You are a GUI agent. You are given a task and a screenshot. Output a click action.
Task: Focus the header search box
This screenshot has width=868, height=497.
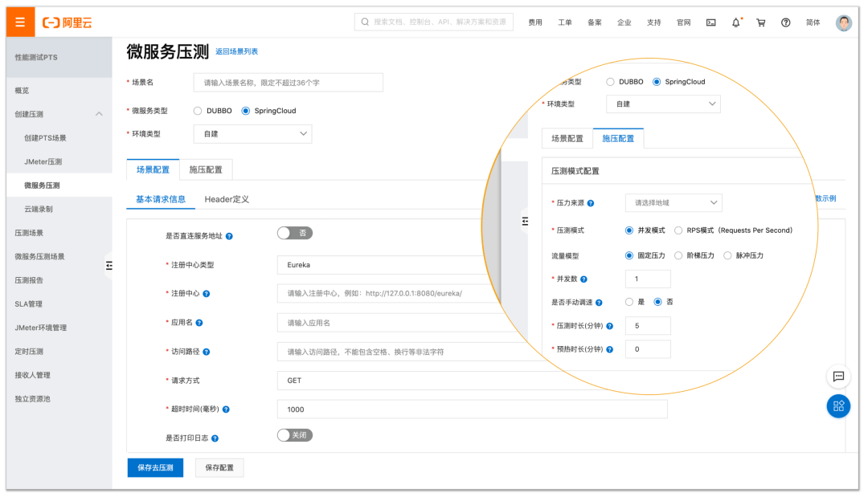point(433,22)
